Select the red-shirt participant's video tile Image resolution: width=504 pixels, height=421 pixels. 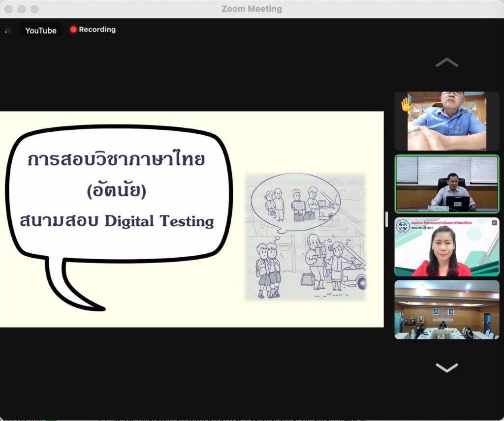pos(446,247)
